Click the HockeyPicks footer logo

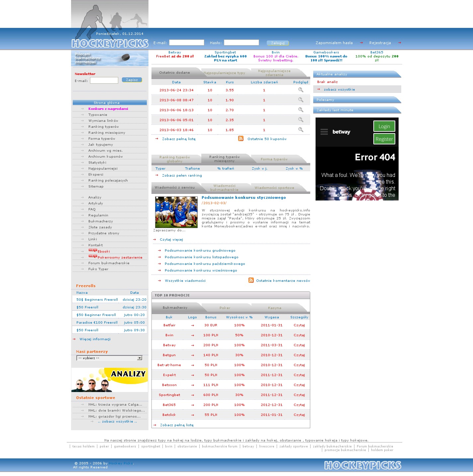363,465
